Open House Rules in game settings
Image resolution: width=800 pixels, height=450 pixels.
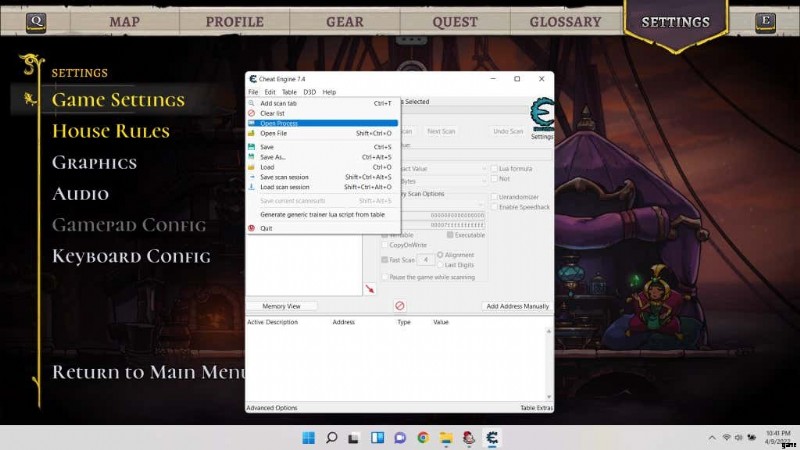click(x=111, y=131)
